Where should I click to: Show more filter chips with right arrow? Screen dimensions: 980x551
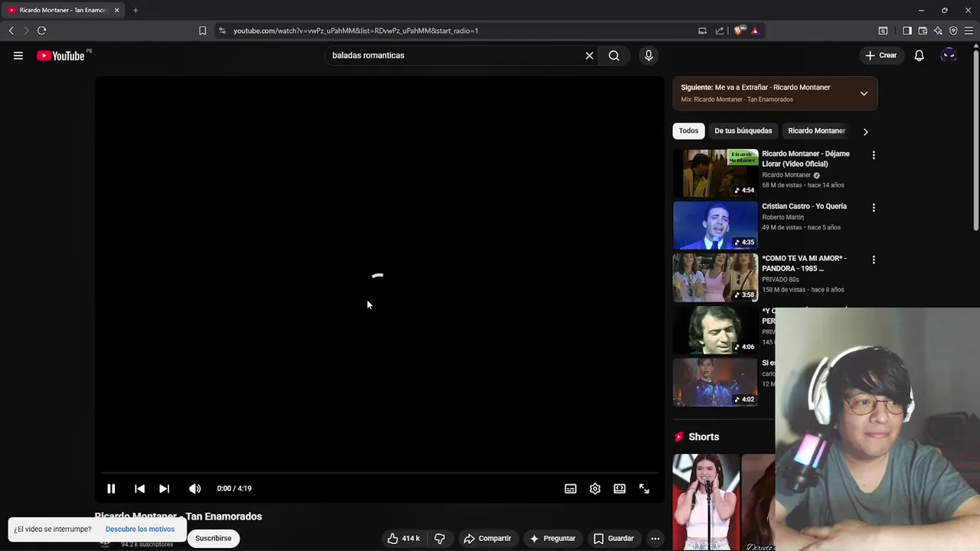point(865,132)
